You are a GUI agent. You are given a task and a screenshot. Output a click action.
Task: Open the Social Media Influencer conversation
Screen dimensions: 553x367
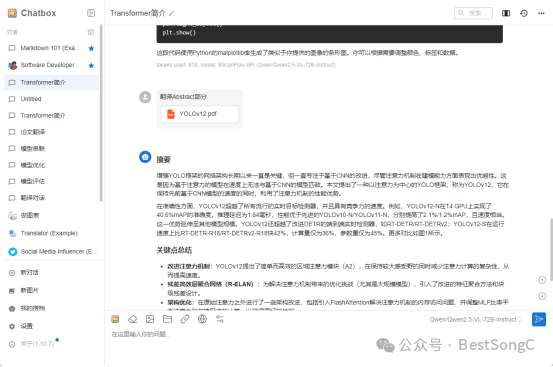52,252
